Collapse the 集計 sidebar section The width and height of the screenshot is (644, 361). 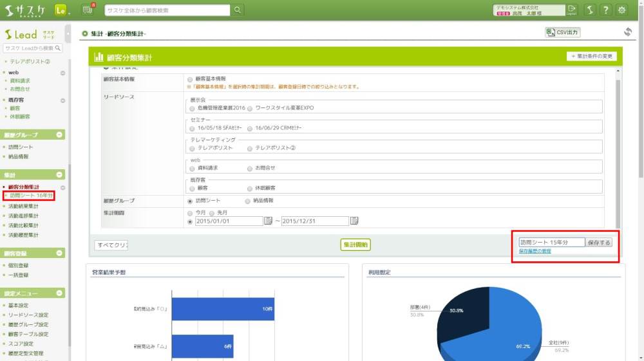point(60,174)
